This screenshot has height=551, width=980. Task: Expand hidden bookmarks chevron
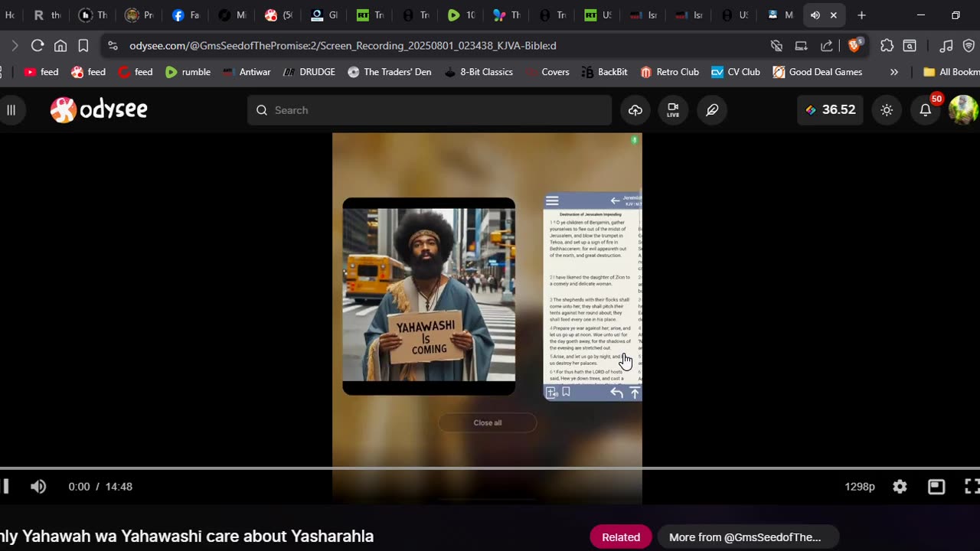click(x=893, y=72)
